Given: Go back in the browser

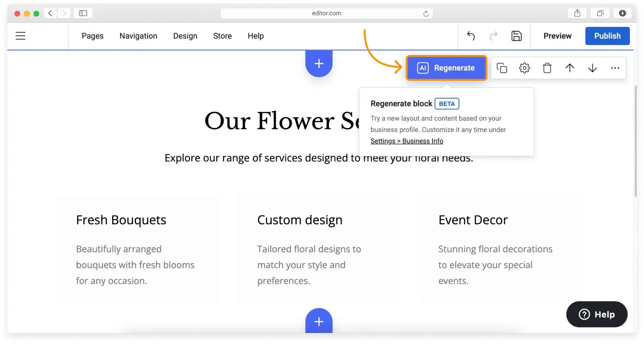Looking at the screenshot, I should coord(50,13).
